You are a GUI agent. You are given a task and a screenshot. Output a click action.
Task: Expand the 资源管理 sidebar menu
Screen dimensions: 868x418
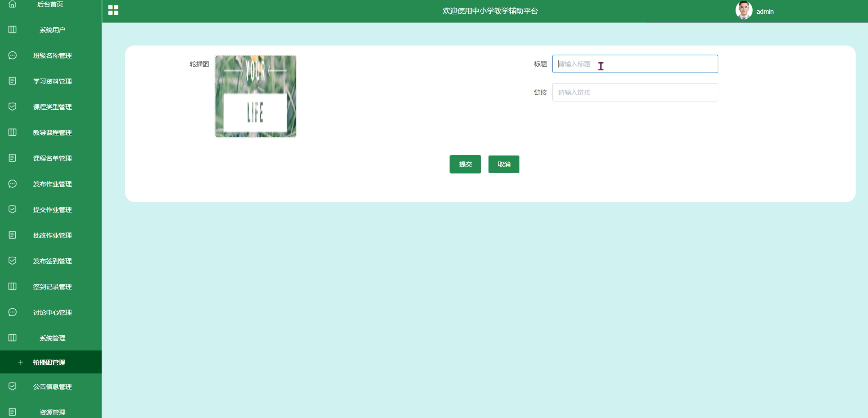click(x=52, y=412)
